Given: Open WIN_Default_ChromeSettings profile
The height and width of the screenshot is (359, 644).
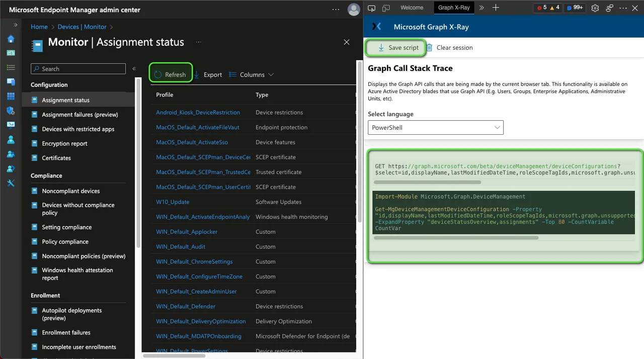Looking at the screenshot, I should [x=194, y=262].
